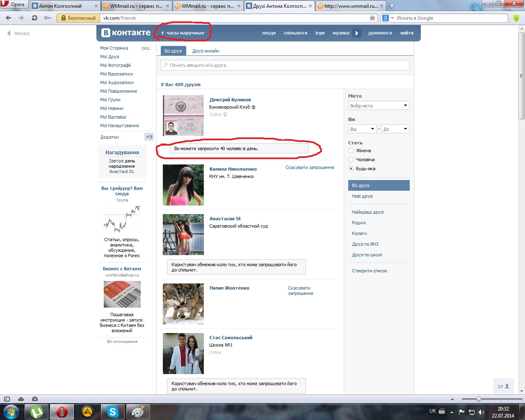Open Стас Сокольський's profile name
Image resolution: width=525 pixels, height=420 pixels.
pos(231,338)
